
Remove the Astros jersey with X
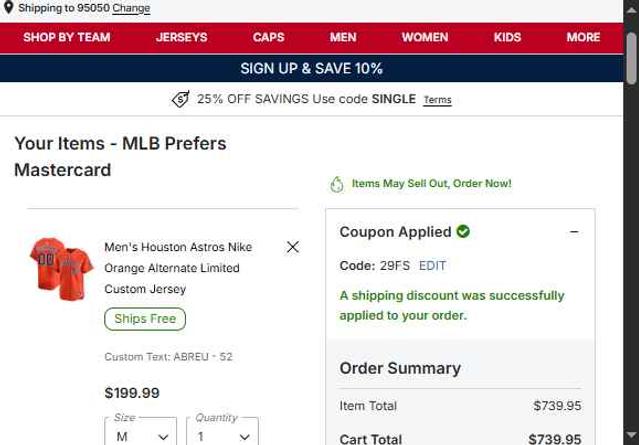pos(292,247)
